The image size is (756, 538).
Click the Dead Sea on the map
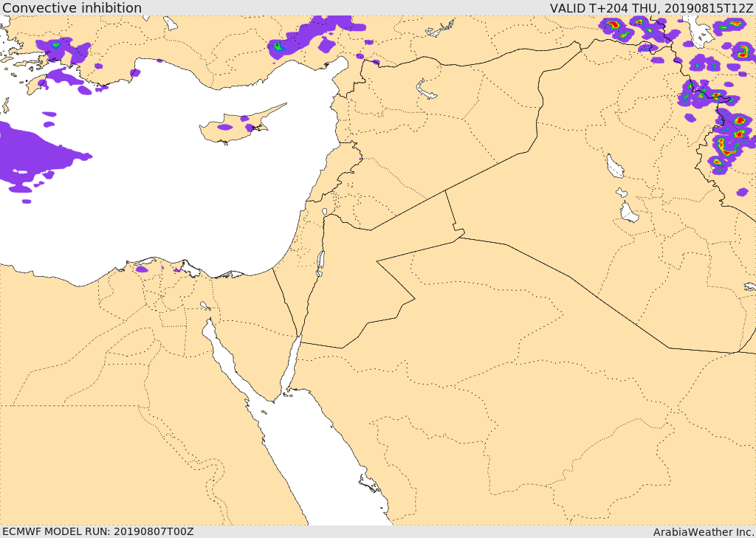[320, 263]
